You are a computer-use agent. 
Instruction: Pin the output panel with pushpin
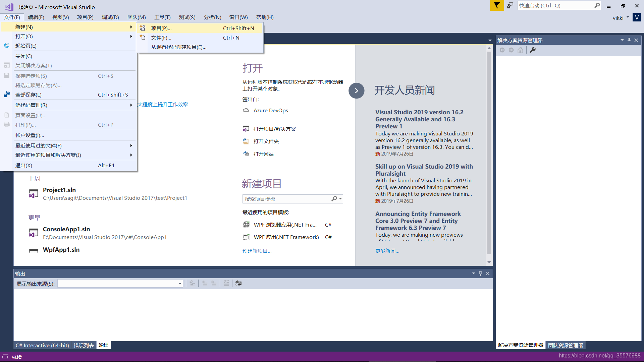480,274
